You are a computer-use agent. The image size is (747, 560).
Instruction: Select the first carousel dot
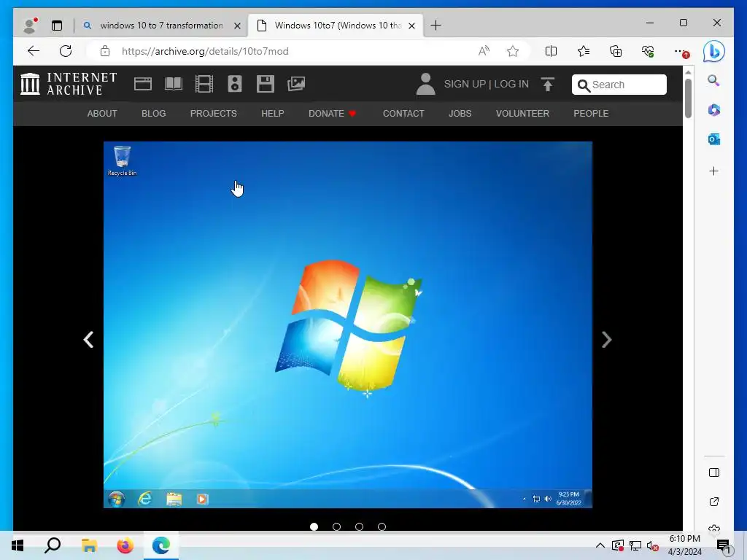click(x=314, y=526)
